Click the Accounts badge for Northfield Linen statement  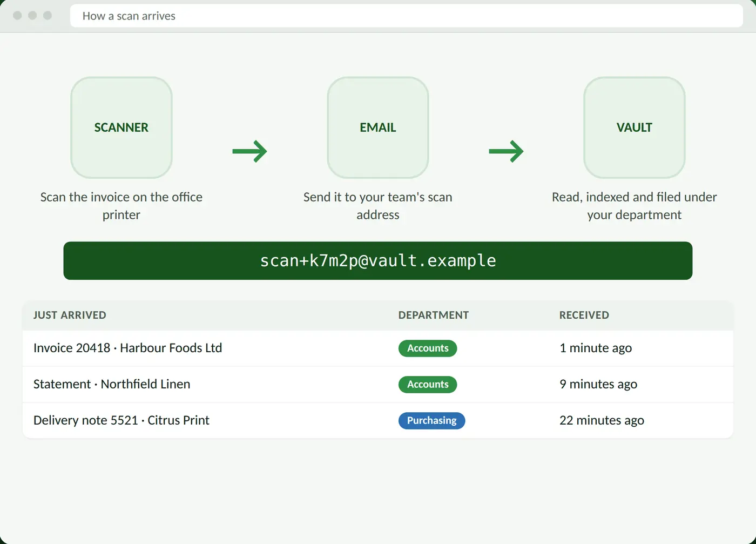428,385
